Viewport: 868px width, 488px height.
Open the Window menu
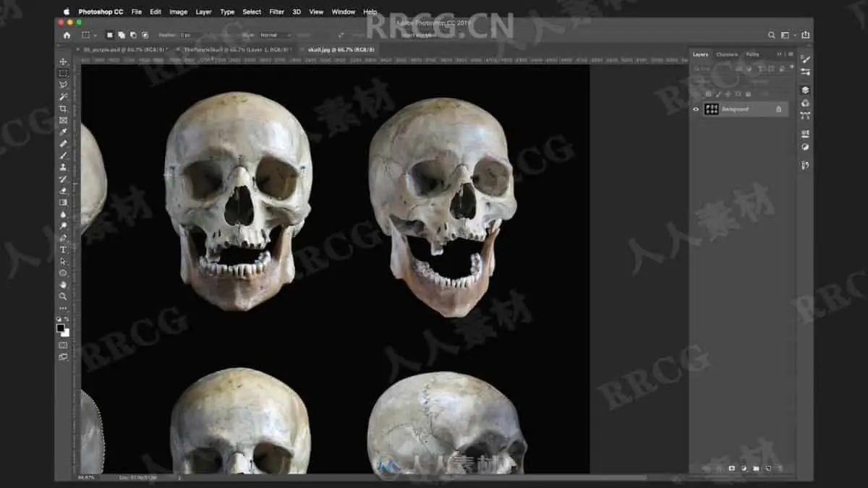point(344,12)
